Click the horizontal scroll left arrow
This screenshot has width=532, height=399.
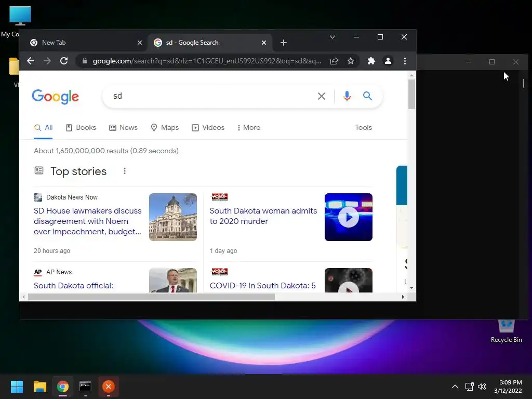23,297
